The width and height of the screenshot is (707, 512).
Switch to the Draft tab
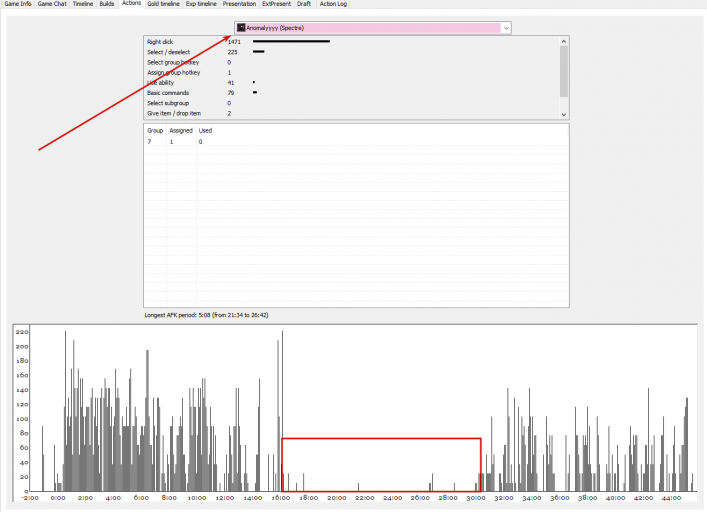[304, 4]
